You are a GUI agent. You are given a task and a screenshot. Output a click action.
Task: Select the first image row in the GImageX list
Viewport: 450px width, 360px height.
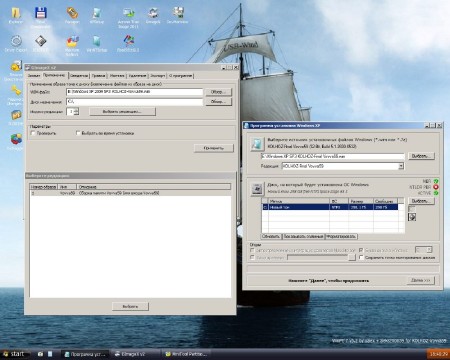(x=130, y=193)
